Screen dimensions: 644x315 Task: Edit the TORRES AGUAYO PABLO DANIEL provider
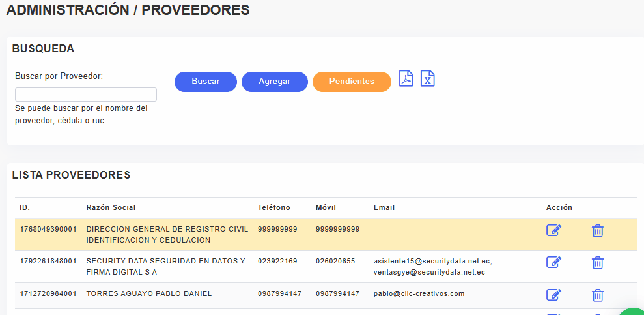[x=553, y=295]
